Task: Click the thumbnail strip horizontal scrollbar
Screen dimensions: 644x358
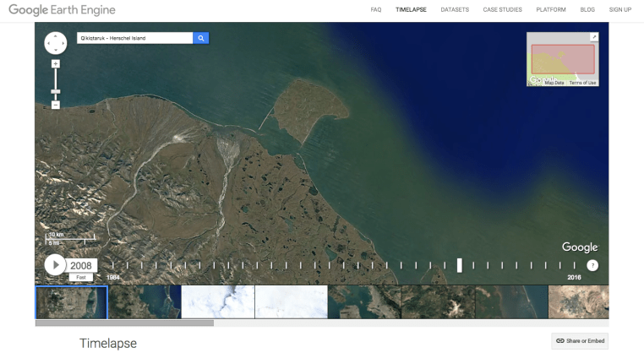Action: (x=125, y=323)
